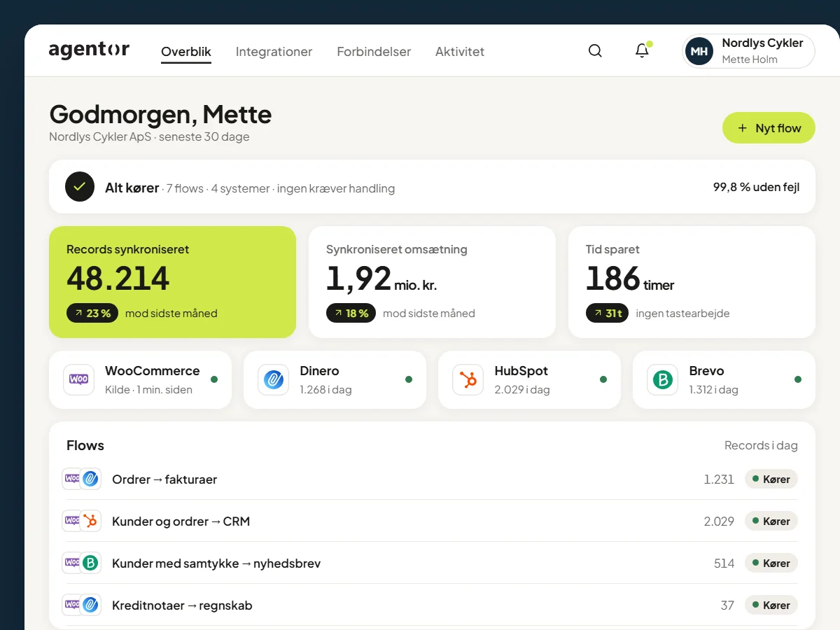
Task: Open the HubSpot system card
Action: [x=529, y=379]
